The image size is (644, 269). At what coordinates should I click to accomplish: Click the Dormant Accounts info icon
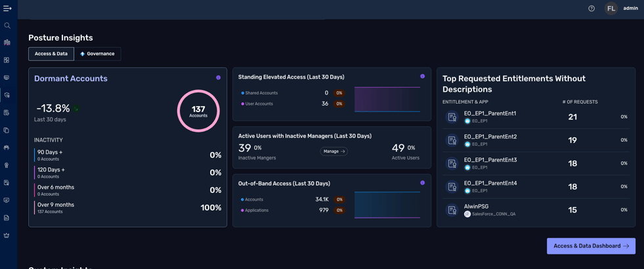pyautogui.click(x=219, y=77)
